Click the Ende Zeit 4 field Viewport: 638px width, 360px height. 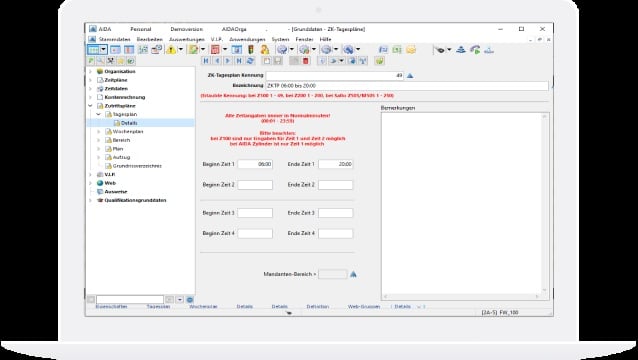[336, 233]
